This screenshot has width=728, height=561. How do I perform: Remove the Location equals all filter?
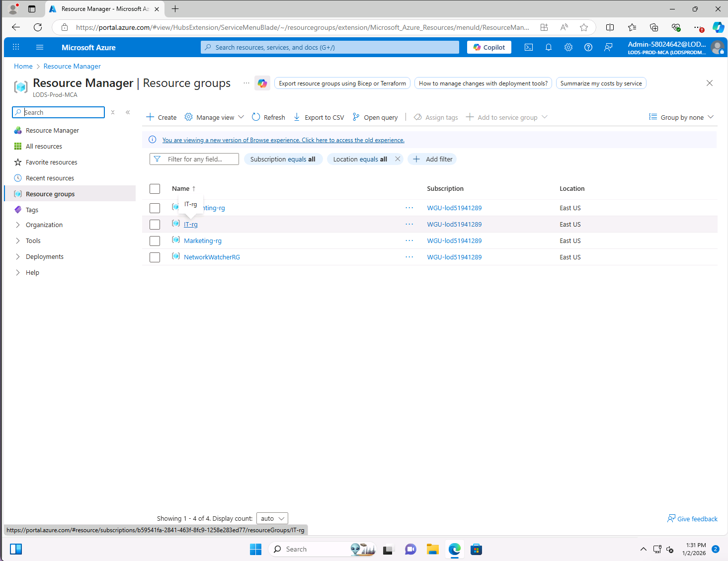(x=398, y=159)
